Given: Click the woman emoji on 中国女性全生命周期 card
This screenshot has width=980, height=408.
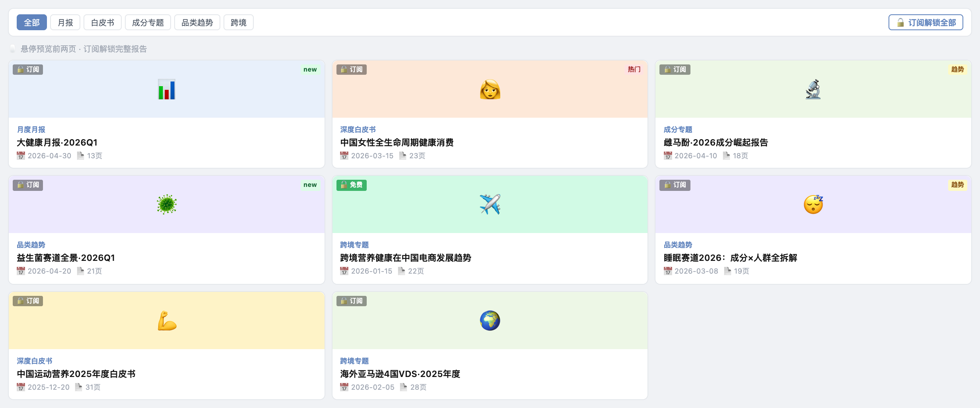Looking at the screenshot, I should [x=490, y=89].
